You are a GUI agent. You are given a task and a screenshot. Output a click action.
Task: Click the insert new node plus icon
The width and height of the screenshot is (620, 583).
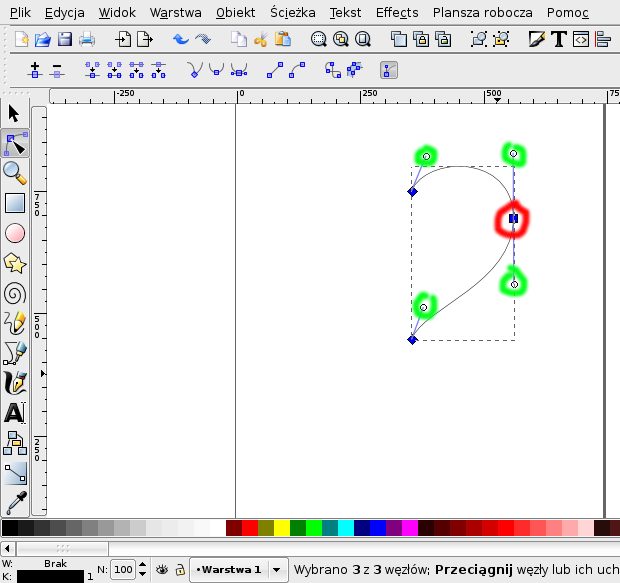coord(35,71)
